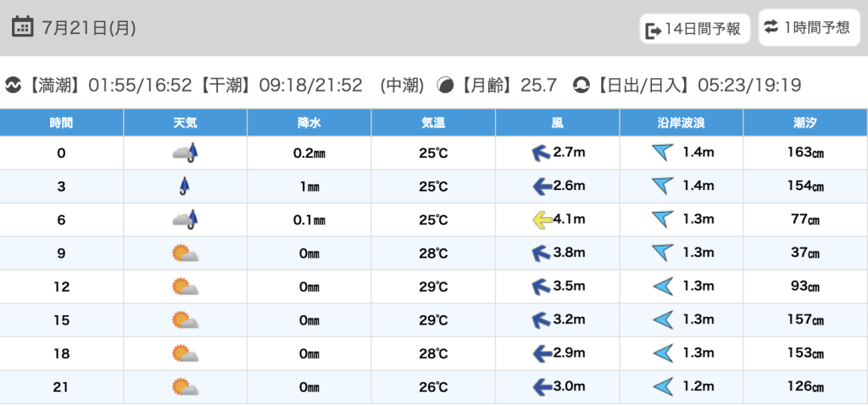This screenshot has width=868, height=406.
Task: Click the 29℃ temperature at hour 15
Action: pyautogui.click(x=433, y=320)
